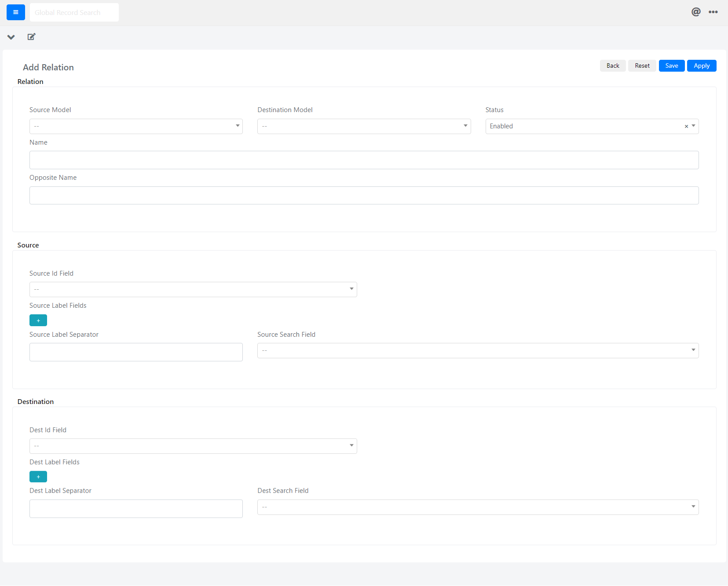Viewport: 728px width, 586px height.
Task: Click the Reset button
Action: (642, 66)
